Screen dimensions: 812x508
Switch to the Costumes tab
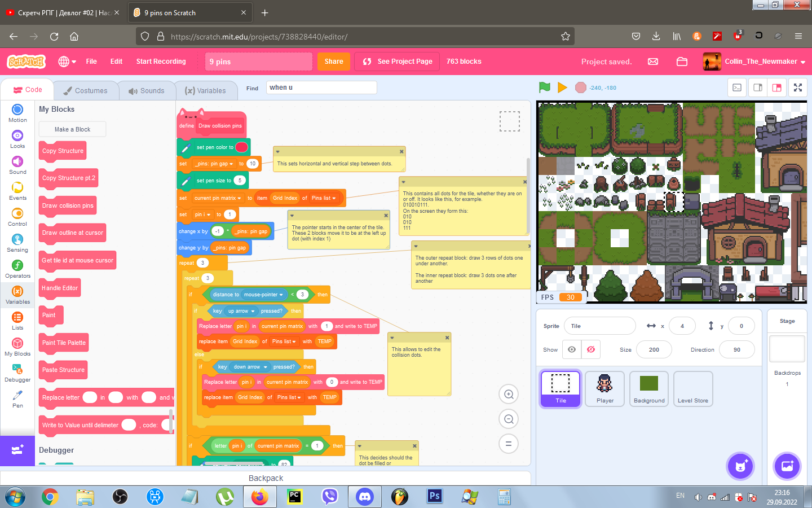pyautogui.click(x=86, y=90)
